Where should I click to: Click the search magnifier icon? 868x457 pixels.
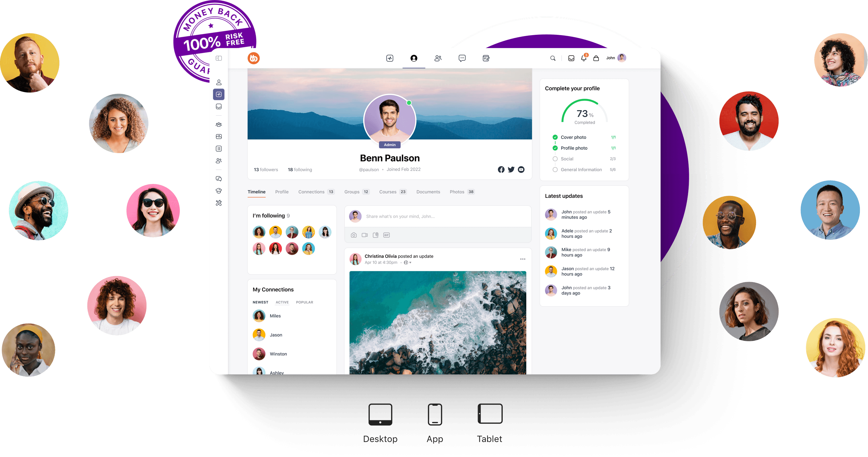click(x=550, y=57)
